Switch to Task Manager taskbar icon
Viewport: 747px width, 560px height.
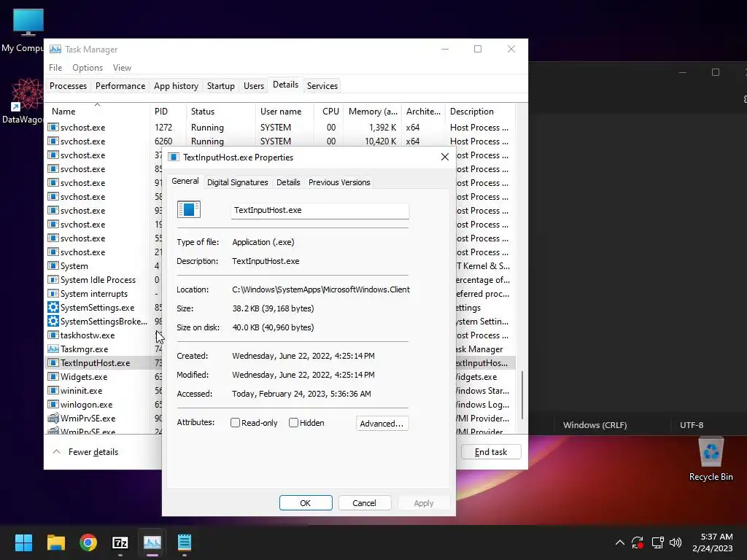tap(152, 542)
